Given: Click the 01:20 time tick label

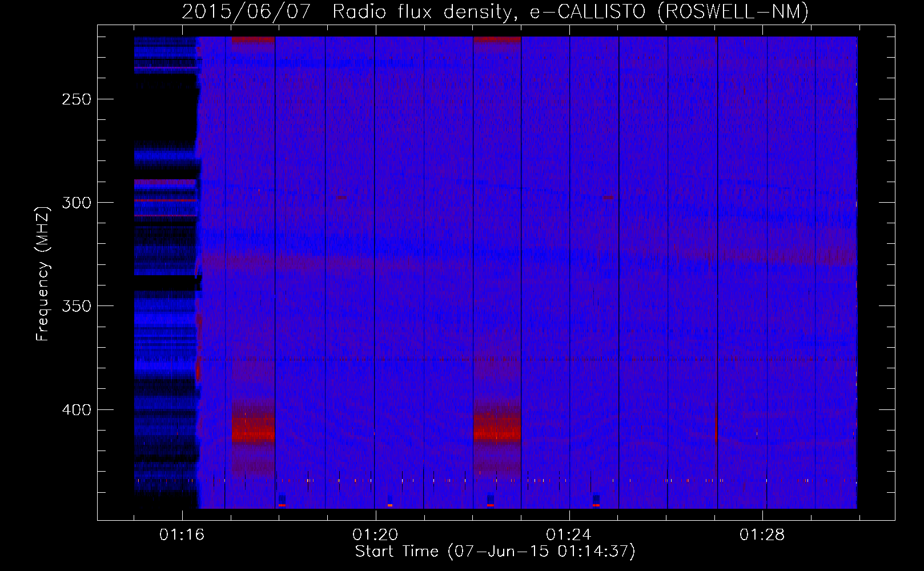Looking at the screenshot, I should tap(375, 535).
